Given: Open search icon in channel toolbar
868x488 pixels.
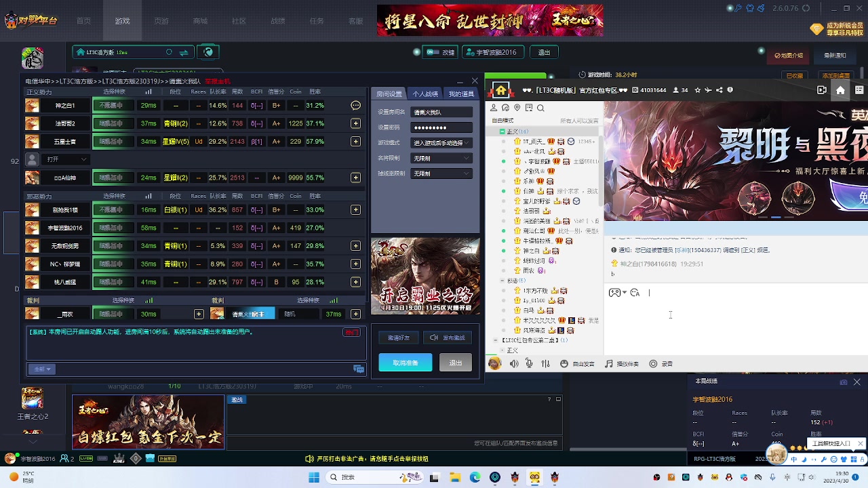Looking at the screenshot, I should tap(540, 108).
